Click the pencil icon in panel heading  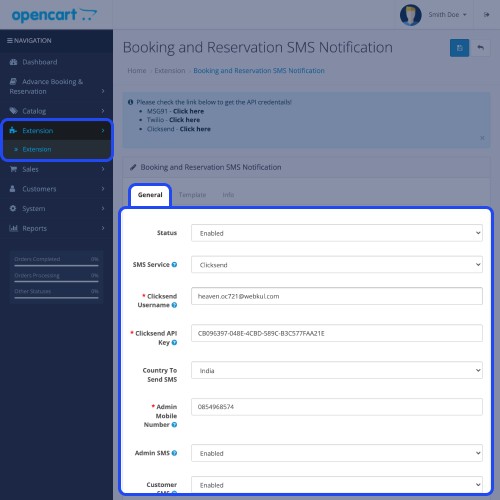133,167
